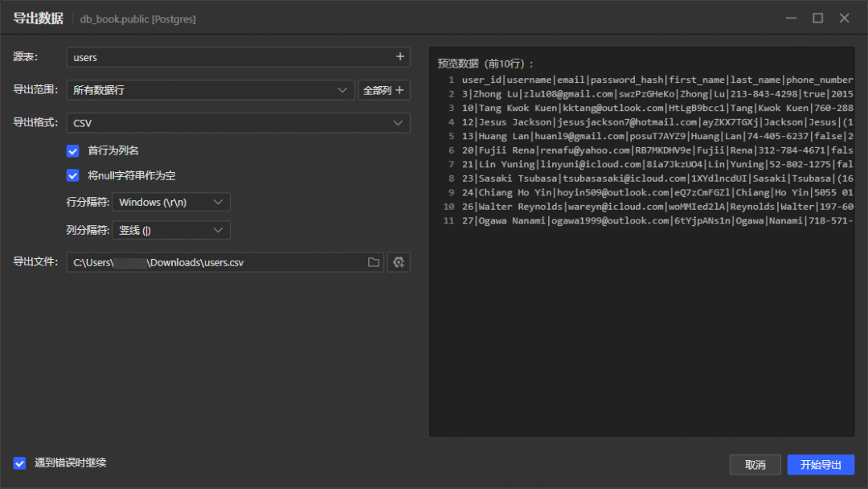
Task: Click preview row for Zhong Lu
Action: click(657, 94)
